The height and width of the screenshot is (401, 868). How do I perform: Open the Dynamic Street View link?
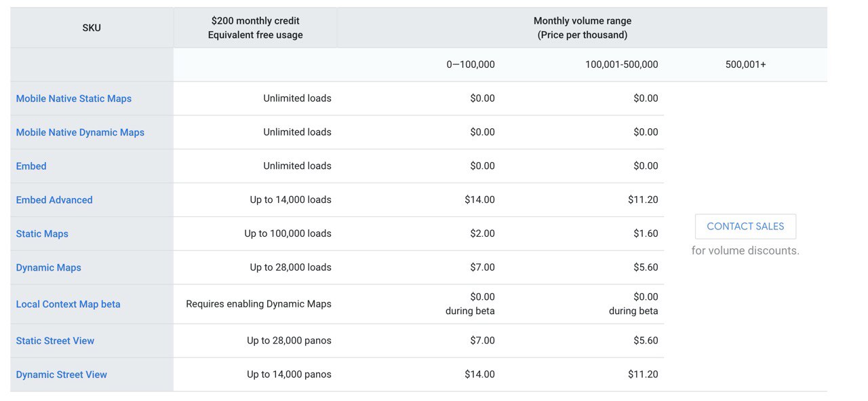(62, 375)
